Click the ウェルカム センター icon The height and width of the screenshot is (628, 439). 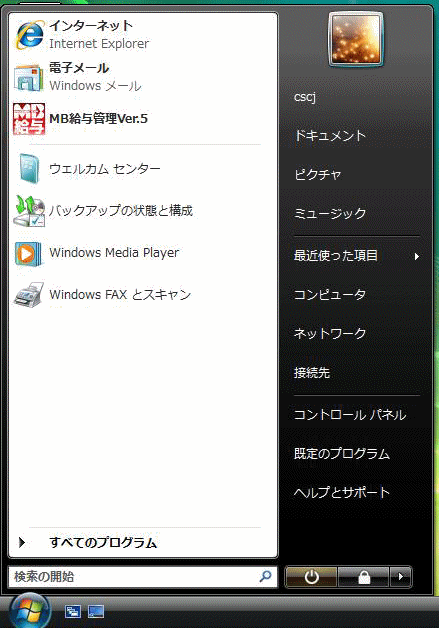[x=29, y=168]
